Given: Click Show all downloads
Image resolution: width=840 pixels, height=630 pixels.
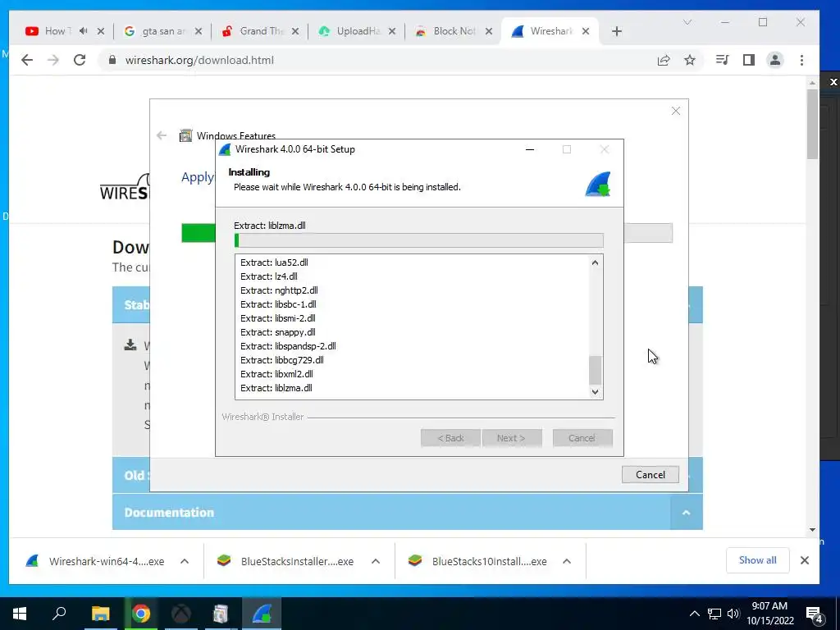Looking at the screenshot, I should point(757,560).
